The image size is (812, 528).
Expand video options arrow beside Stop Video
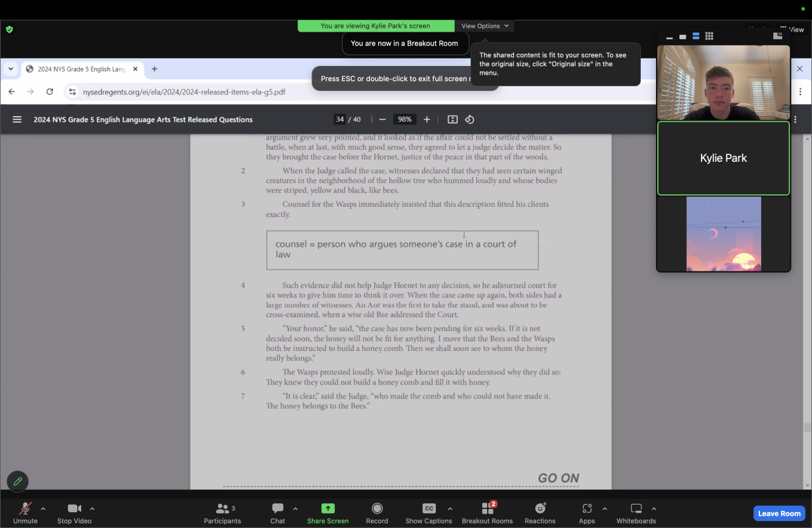point(92,508)
